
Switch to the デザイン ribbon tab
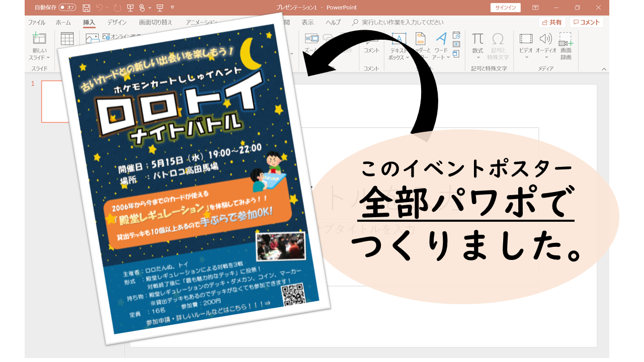116,22
